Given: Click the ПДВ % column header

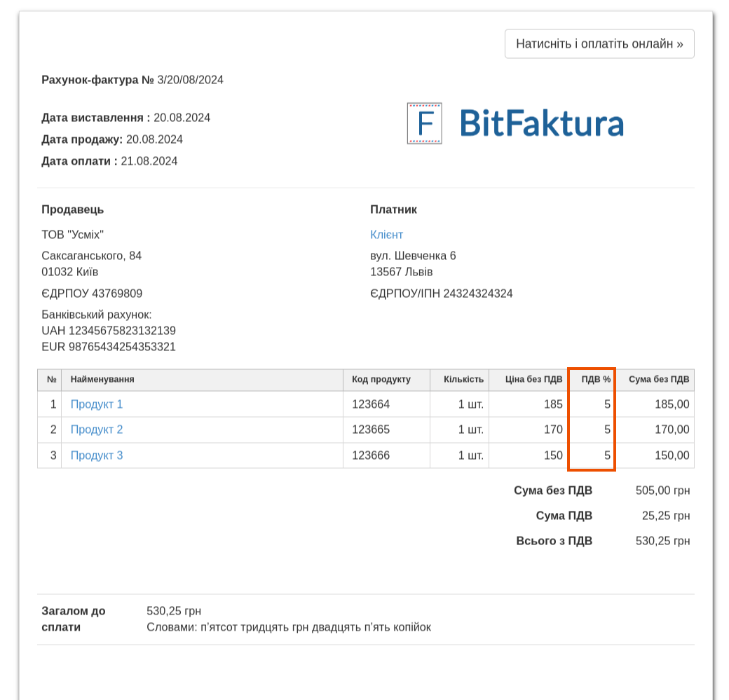Looking at the screenshot, I should pos(596,379).
